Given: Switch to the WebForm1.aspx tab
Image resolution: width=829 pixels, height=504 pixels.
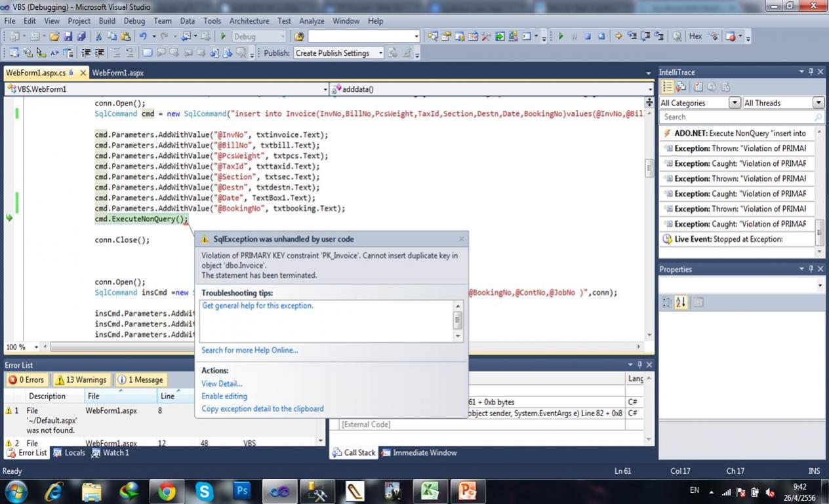Looking at the screenshot, I should coord(118,73).
